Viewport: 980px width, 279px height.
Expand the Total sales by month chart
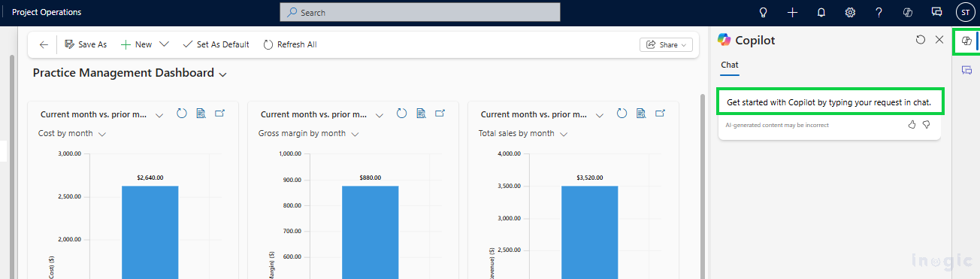point(661,114)
